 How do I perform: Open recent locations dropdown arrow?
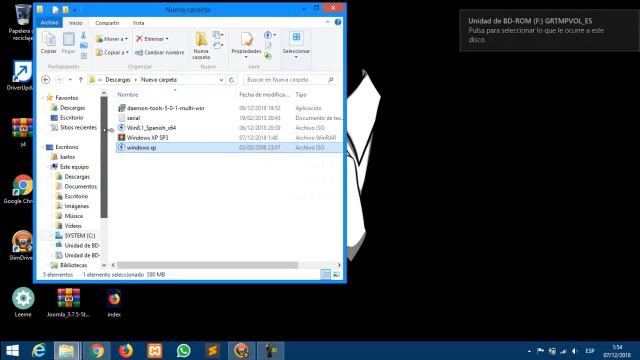tap(70, 80)
